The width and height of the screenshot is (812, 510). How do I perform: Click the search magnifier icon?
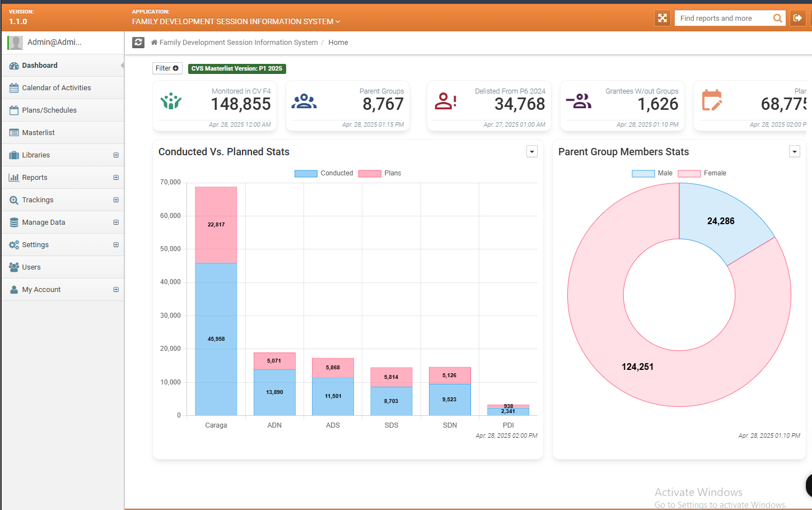click(x=777, y=18)
